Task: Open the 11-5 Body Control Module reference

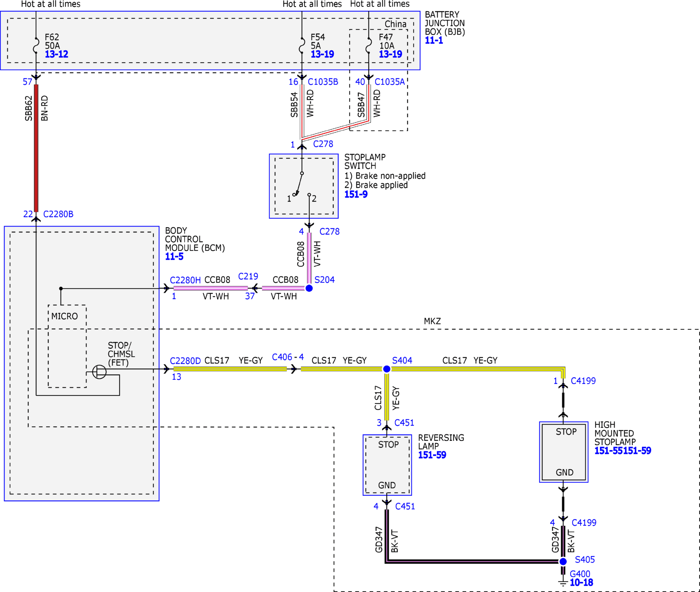Action: click(x=174, y=257)
